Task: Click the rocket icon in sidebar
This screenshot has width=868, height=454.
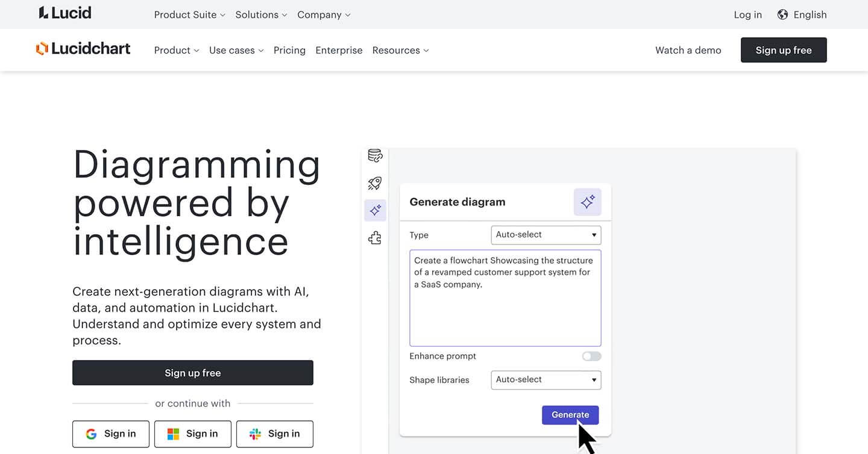Action: pos(375,184)
